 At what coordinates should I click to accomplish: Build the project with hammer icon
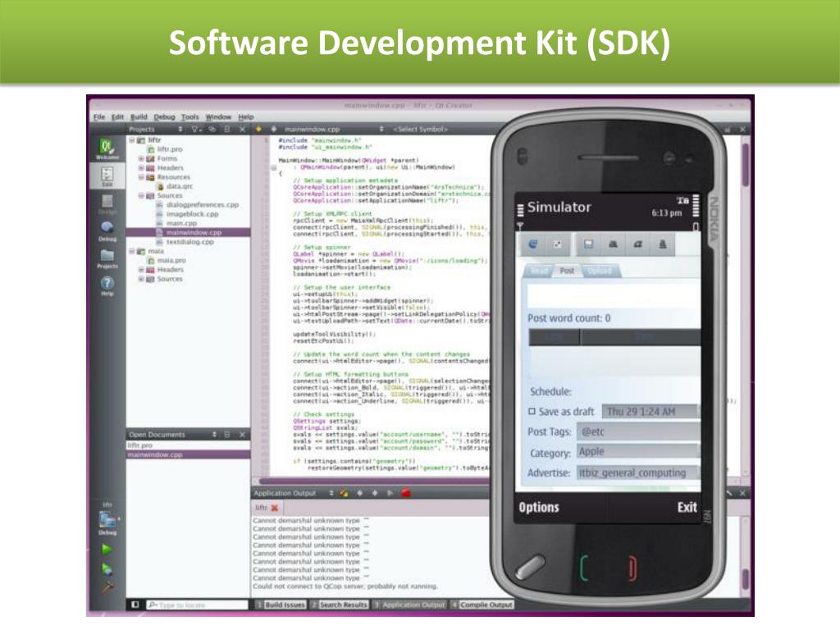coord(107,587)
